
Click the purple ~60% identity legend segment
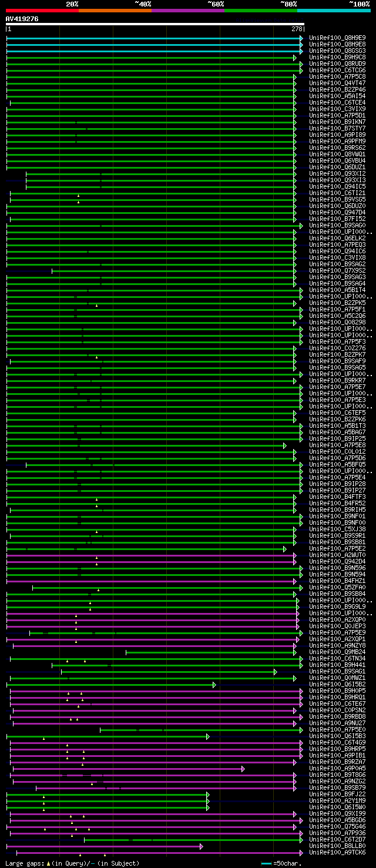188,10
